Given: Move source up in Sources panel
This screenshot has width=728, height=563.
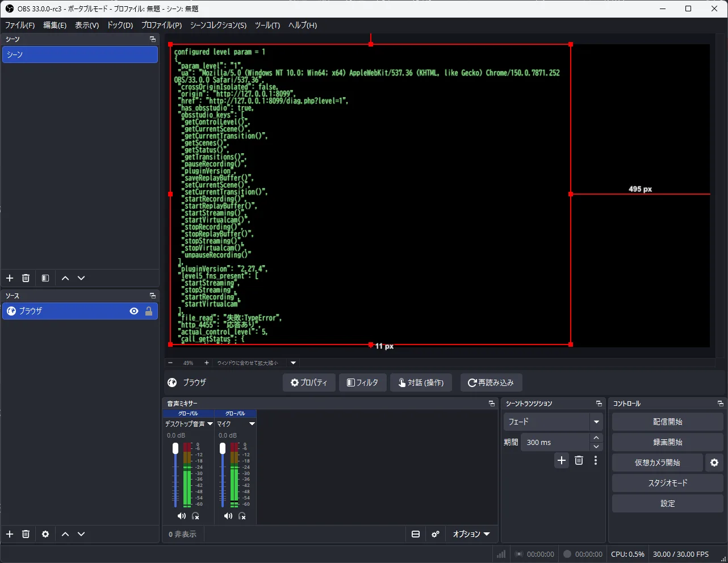Looking at the screenshot, I should click(x=65, y=534).
